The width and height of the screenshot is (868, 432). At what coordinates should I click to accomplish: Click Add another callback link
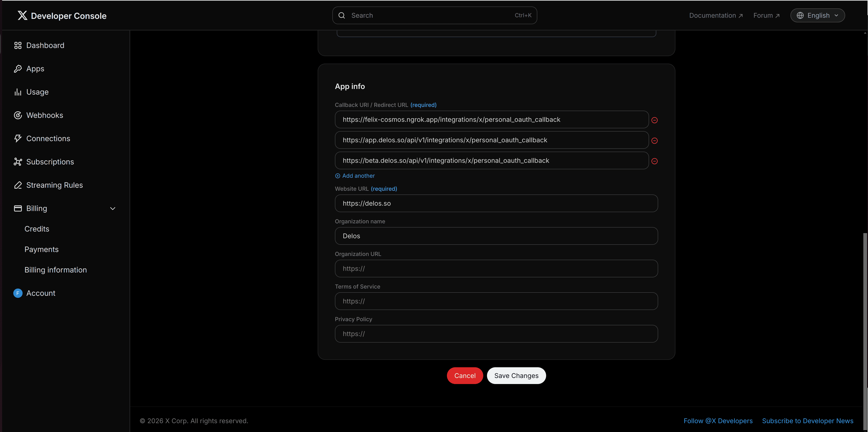tap(355, 176)
